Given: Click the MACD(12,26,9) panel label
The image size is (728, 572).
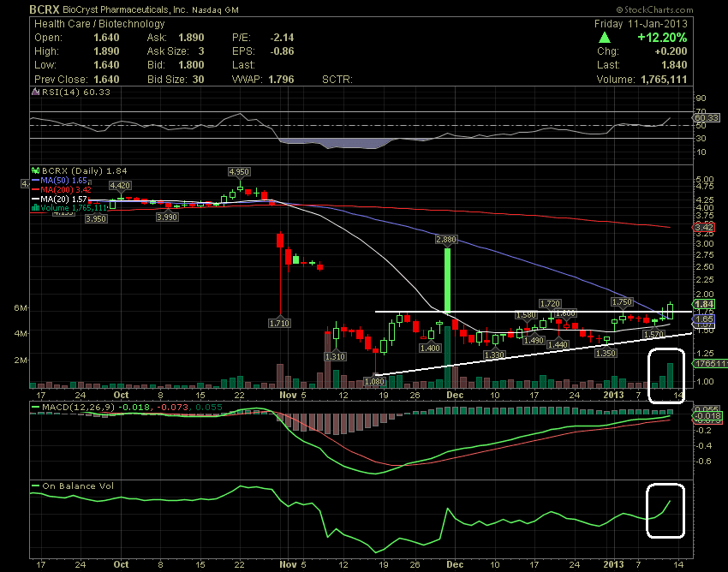Looking at the screenshot, I should click(79, 408).
